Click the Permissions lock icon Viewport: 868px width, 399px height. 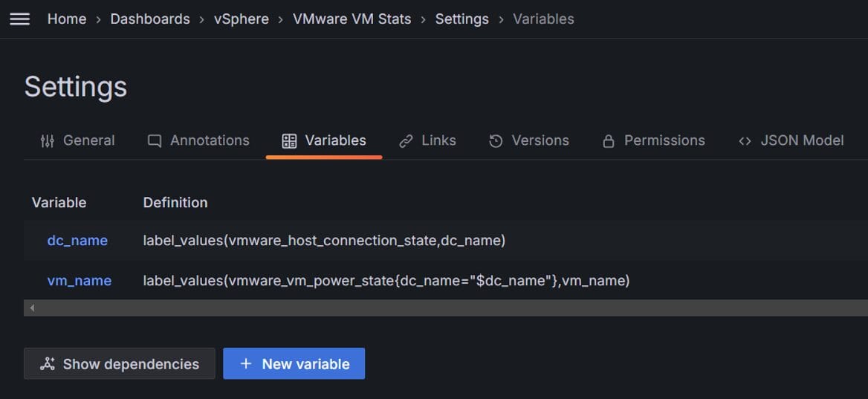click(x=609, y=141)
